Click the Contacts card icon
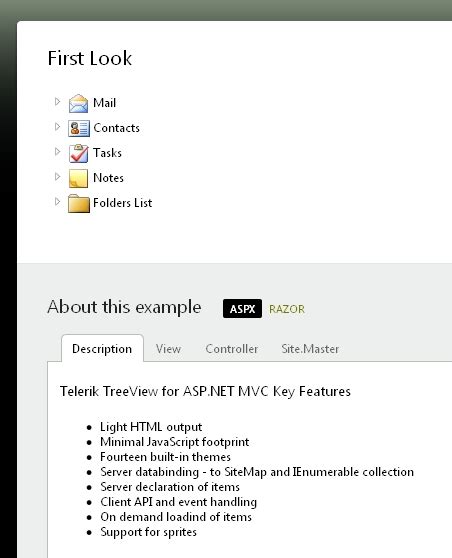The image size is (452, 558). coord(79,128)
